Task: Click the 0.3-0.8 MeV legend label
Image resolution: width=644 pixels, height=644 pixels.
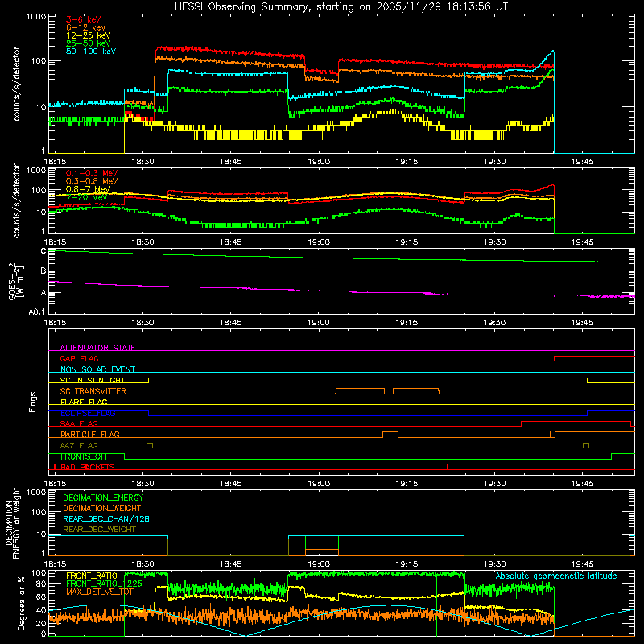Action: click(x=92, y=181)
